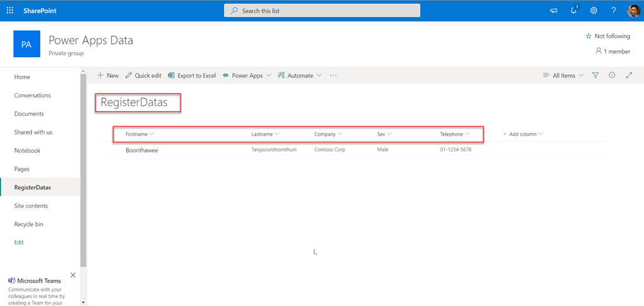Open the Power Apps Data site title

(x=91, y=40)
